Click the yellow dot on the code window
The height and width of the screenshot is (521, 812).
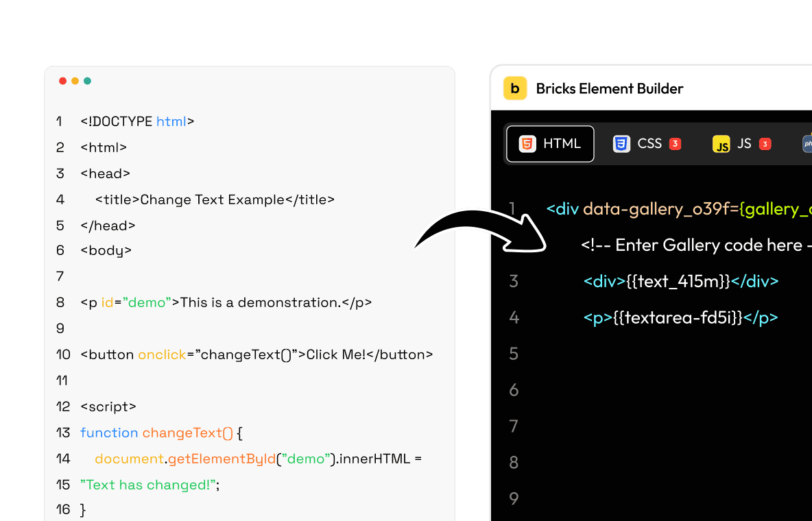(75, 81)
